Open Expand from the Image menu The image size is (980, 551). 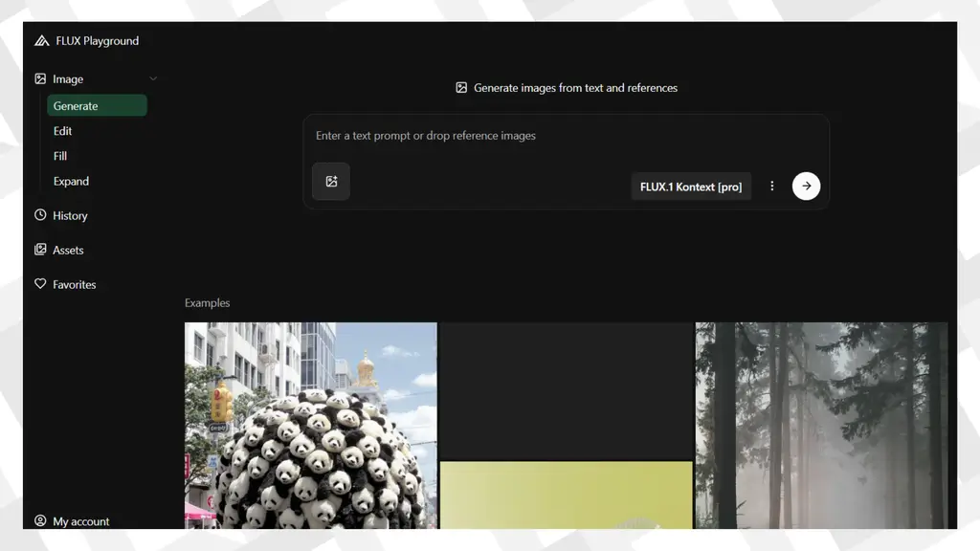click(71, 181)
